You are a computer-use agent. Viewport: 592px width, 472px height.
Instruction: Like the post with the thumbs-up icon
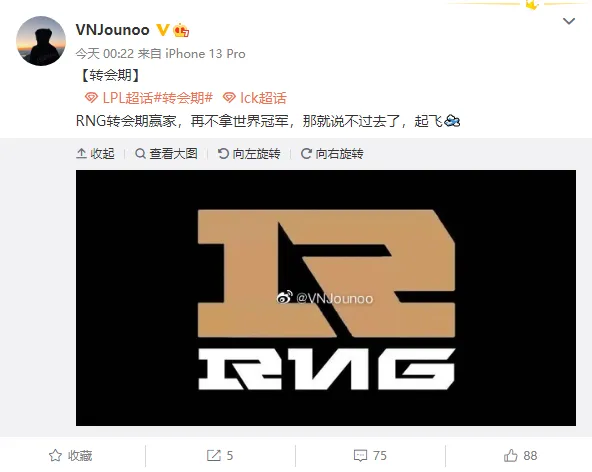[520, 456]
